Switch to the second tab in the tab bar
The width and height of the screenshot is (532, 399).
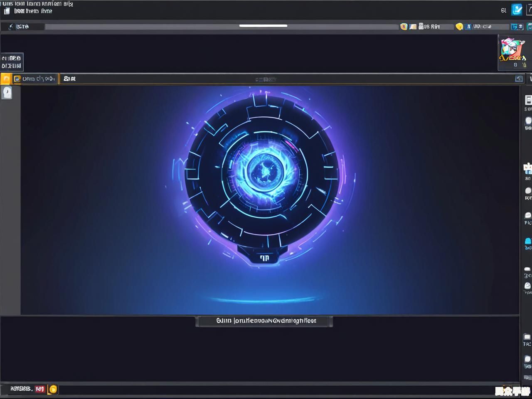pyautogui.click(x=69, y=79)
